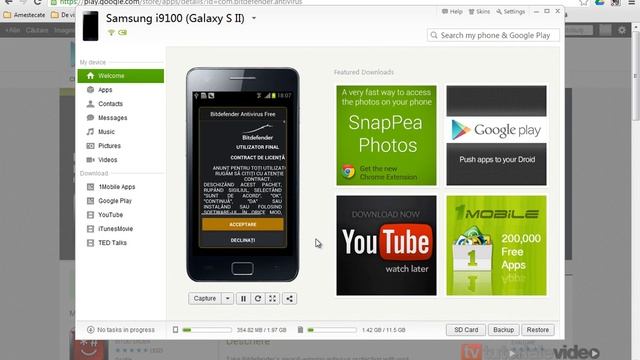The height and width of the screenshot is (360, 640).
Task: Click the Chrome bookmark star icon
Action: click(x=584, y=2)
